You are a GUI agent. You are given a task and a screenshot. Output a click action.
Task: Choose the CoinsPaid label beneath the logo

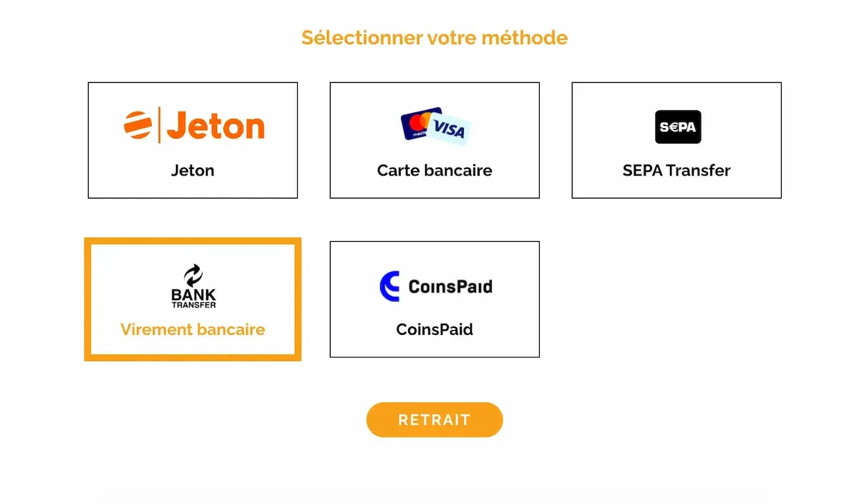click(435, 329)
